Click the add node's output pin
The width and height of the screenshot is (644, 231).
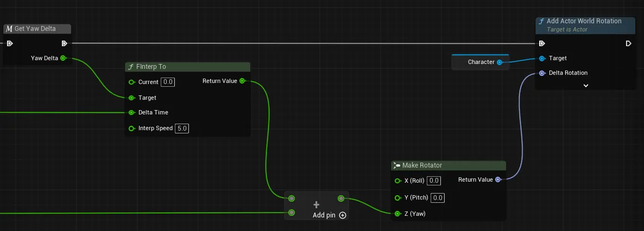pos(341,198)
